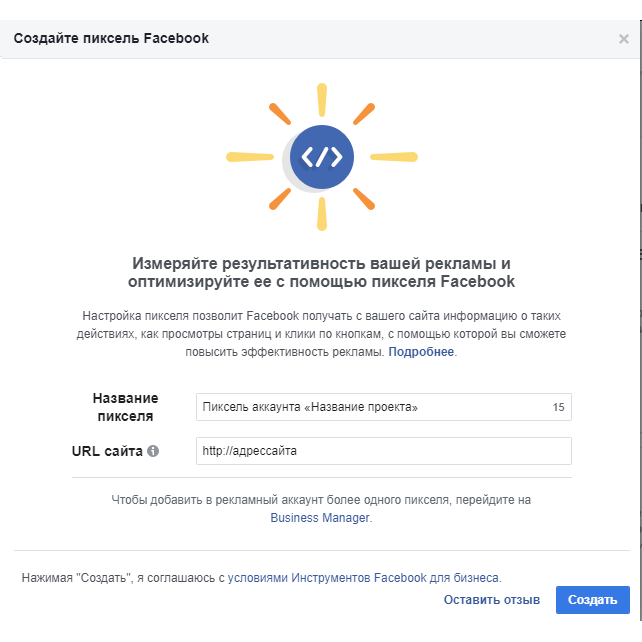Close the Facebook pixel creation dialog
Viewport: 642px width, 642px height.
coord(624,39)
